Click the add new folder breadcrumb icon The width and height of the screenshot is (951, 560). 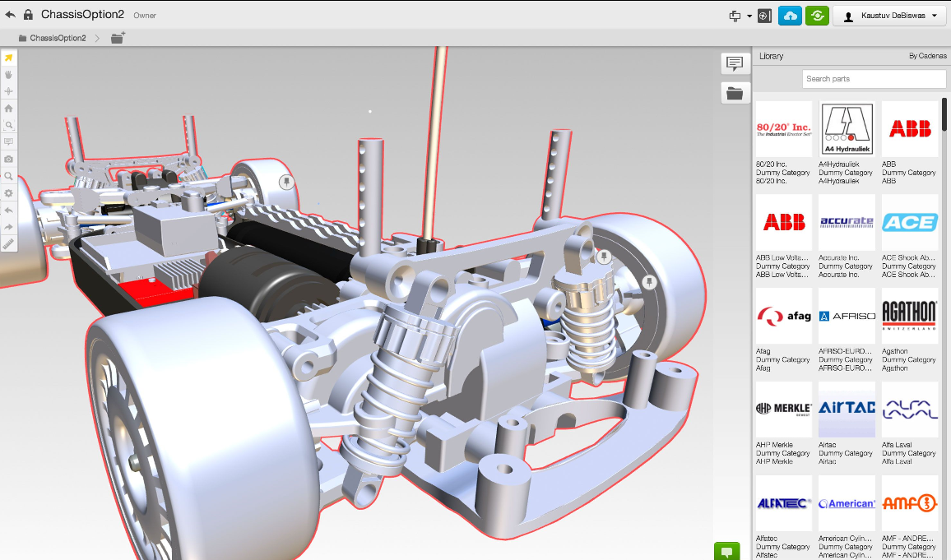click(118, 38)
